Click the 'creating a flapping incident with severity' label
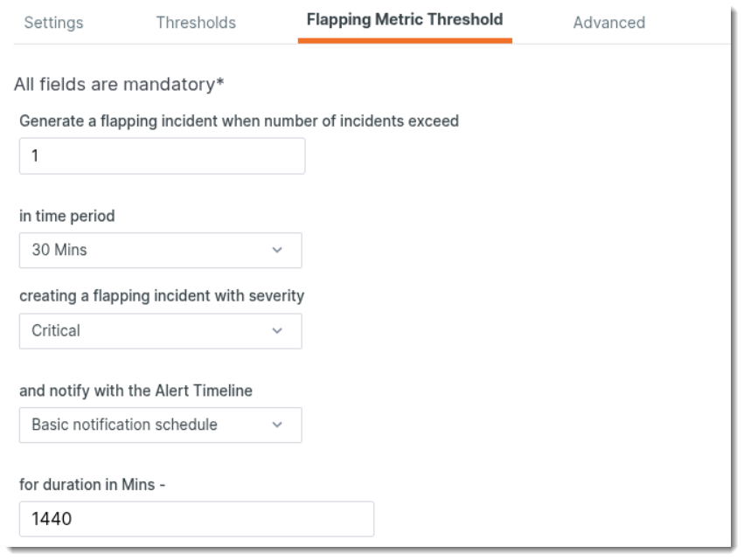The image size is (744, 560). point(162,296)
